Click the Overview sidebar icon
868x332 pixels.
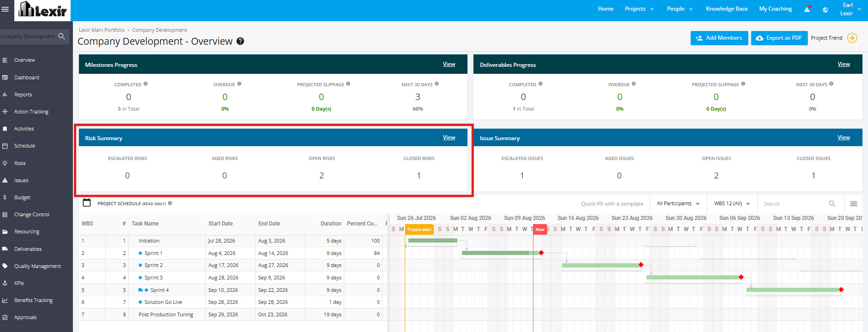tap(5, 60)
